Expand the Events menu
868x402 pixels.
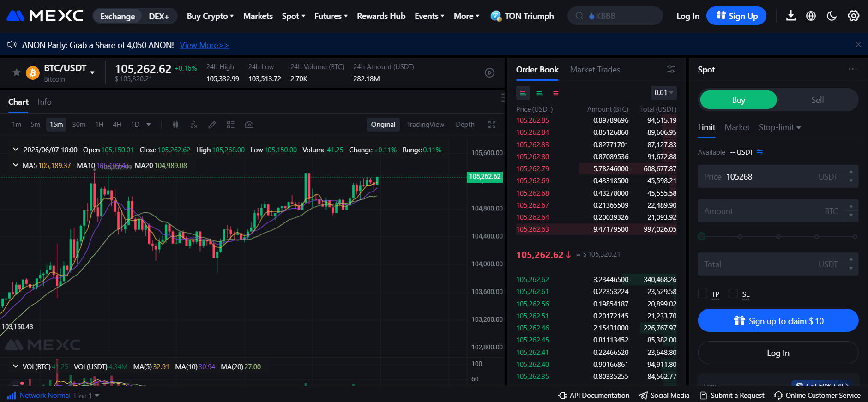tap(429, 16)
